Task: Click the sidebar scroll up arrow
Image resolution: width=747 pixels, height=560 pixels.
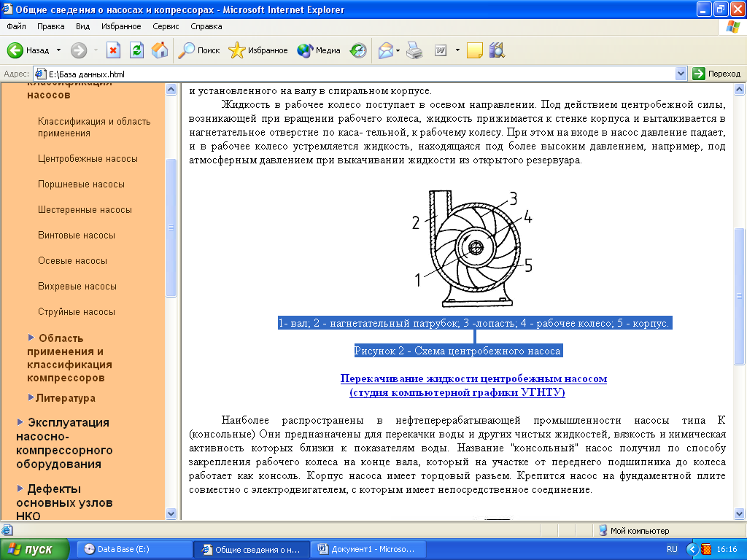Action: point(171,90)
